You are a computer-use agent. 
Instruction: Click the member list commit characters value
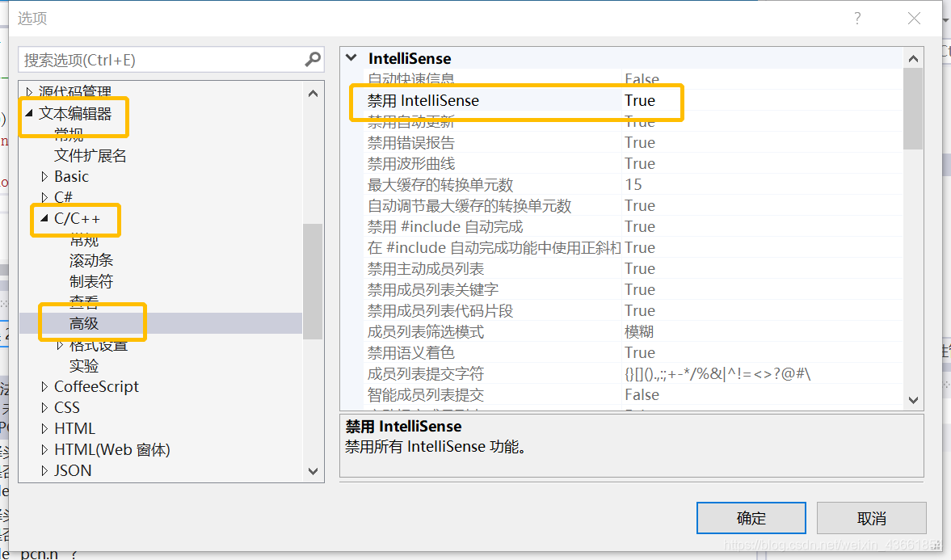point(717,374)
